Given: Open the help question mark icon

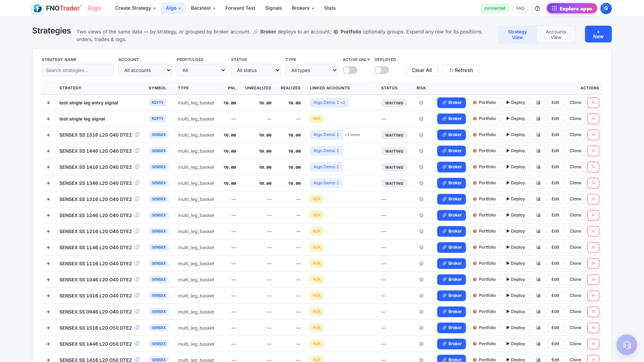Looking at the screenshot, I should coord(537,8).
